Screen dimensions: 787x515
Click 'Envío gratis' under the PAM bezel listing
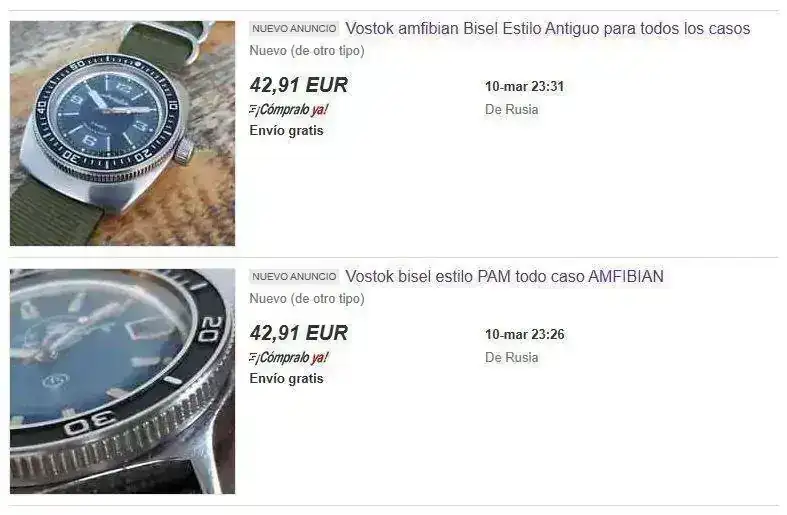[x=287, y=378]
